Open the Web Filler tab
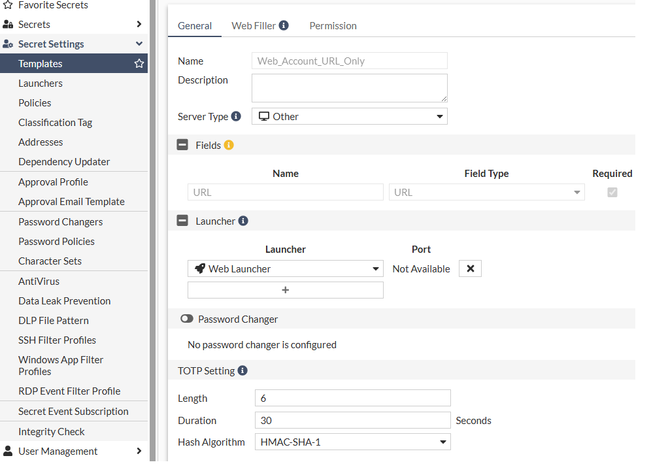This screenshot has width=651, height=467. pyautogui.click(x=253, y=26)
